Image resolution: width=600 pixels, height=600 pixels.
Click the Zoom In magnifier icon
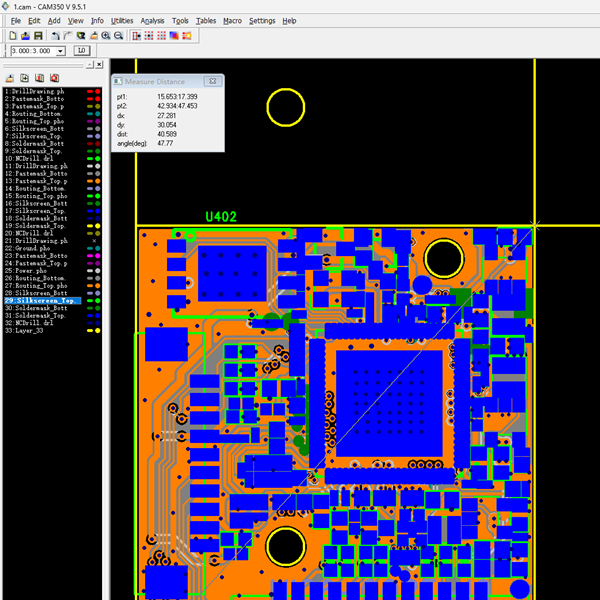(x=106, y=35)
